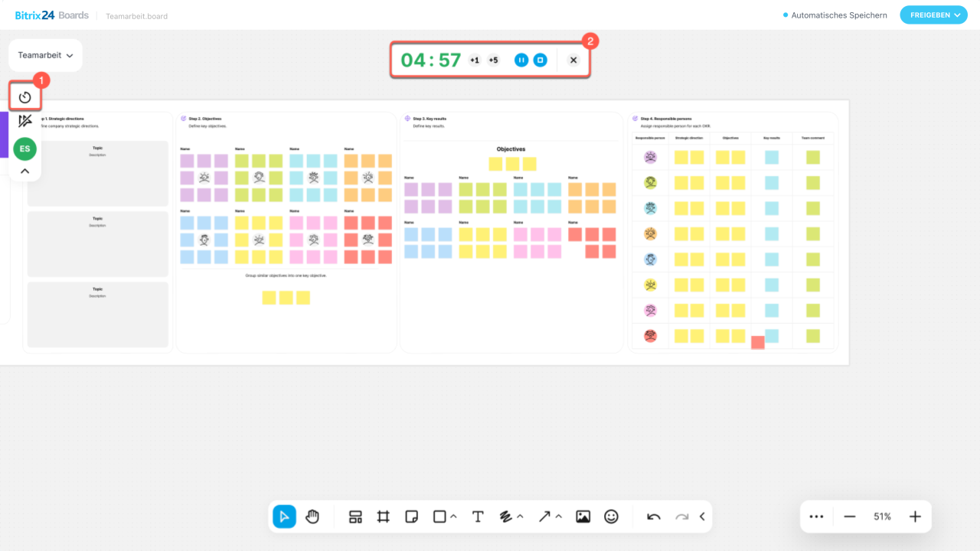Viewport: 980px width, 551px height.
Task: Pick the text tool
Action: click(x=478, y=517)
